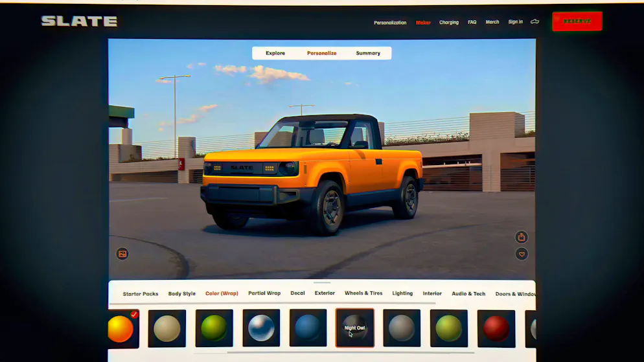This screenshot has width=644, height=362.
Task: Choose the Night Owl wrap swatch
Action: pos(355,328)
